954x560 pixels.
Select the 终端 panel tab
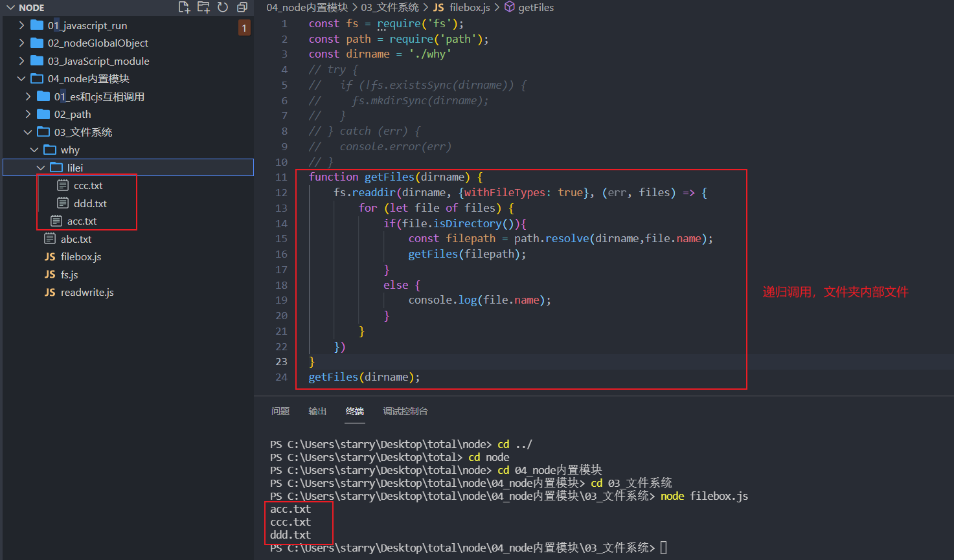click(355, 411)
